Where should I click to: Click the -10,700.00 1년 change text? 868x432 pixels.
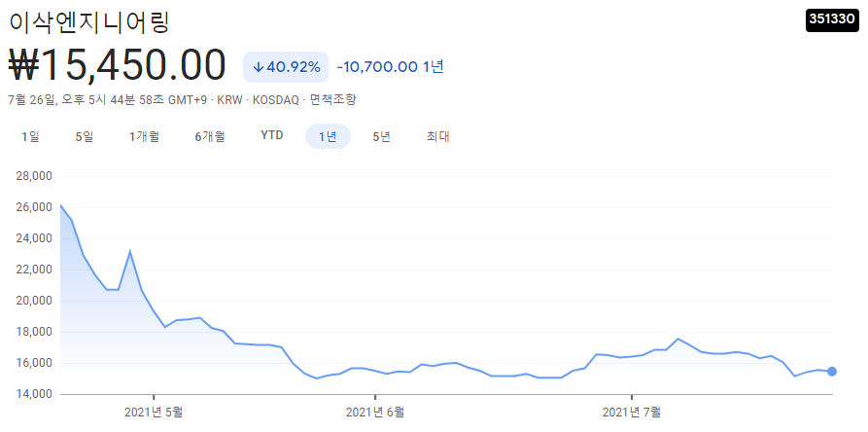click(391, 67)
